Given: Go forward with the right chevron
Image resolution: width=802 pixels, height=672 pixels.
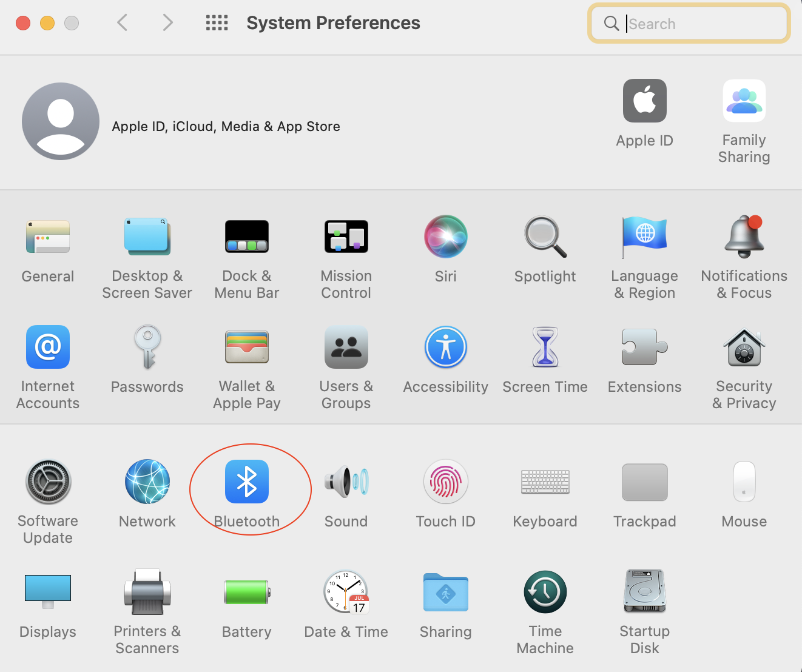Looking at the screenshot, I should pos(167,23).
